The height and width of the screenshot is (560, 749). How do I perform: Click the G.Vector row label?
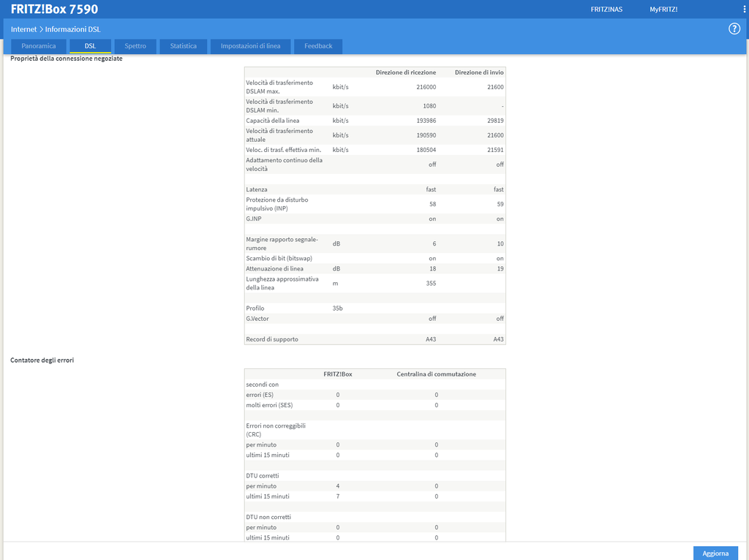[x=257, y=319]
